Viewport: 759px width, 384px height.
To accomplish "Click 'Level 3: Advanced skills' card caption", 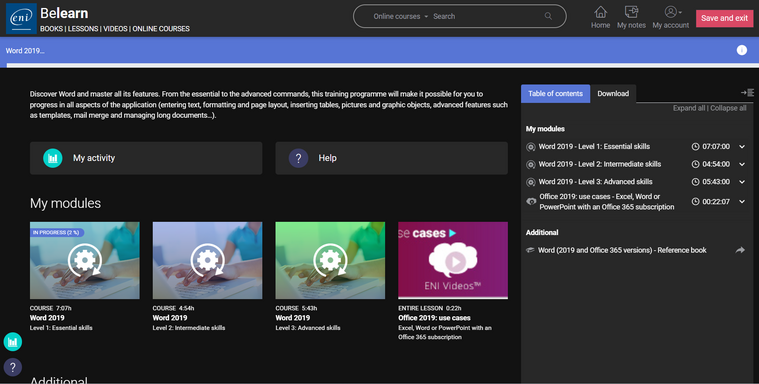I will (x=308, y=328).
